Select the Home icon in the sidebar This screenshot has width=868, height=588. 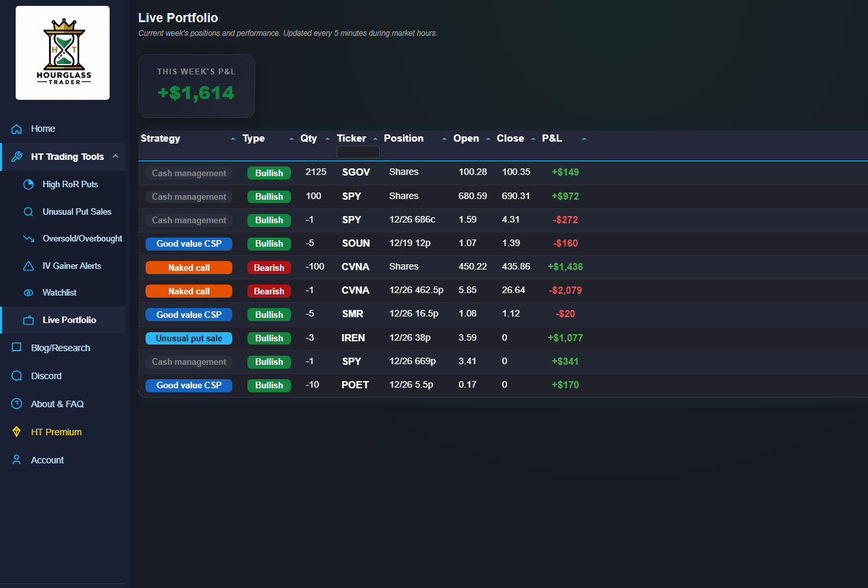[16, 129]
